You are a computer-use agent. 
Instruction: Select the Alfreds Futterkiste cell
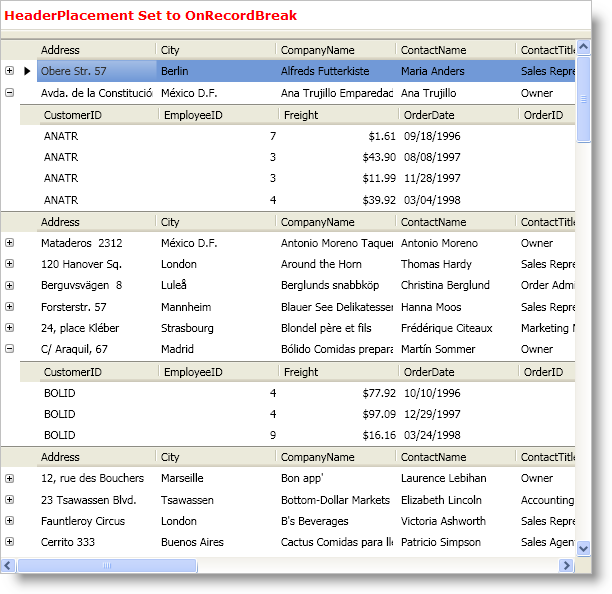tap(336, 71)
